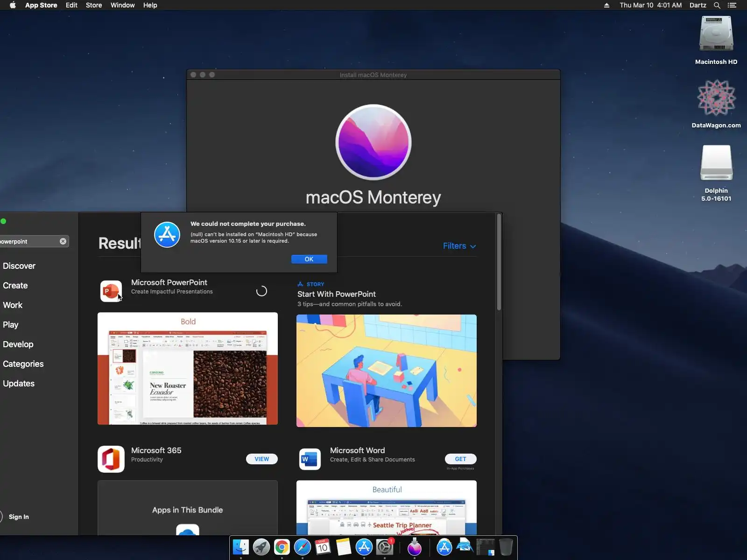Image resolution: width=747 pixels, height=560 pixels.
Task: Open Trash from the Dock
Action: coord(506,547)
